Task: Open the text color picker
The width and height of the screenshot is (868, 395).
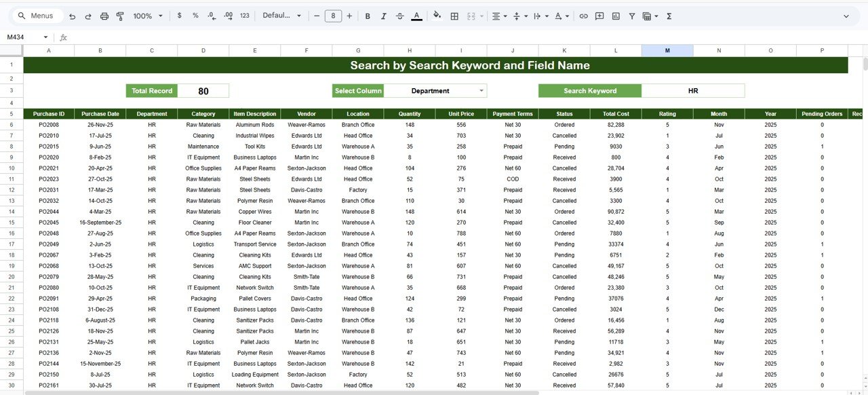Action: pos(416,16)
